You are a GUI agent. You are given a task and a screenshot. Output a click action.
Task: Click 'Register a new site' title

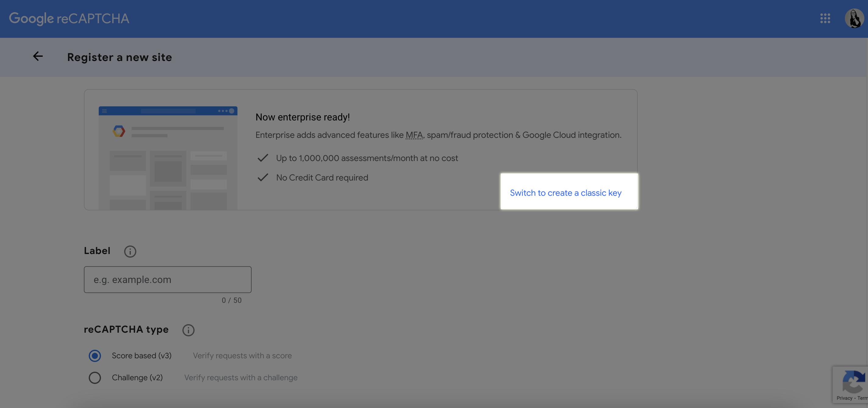(x=120, y=57)
